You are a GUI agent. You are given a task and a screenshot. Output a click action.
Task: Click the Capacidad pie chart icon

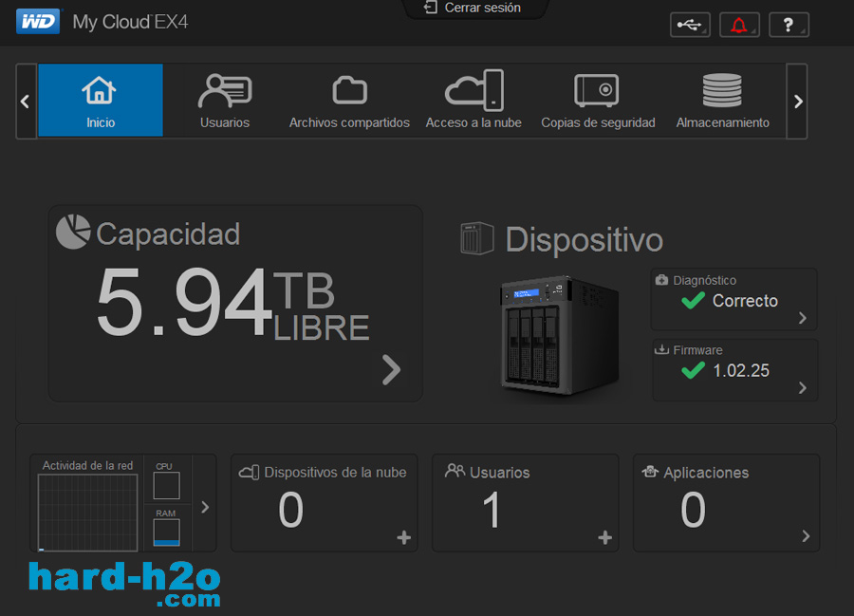(x=73, y=232)
